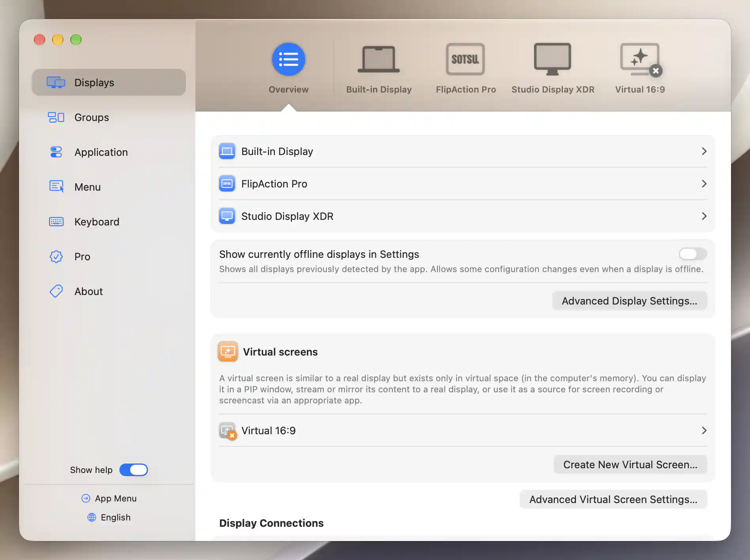Click Create New Virtual Screen button

coord(630,465)
